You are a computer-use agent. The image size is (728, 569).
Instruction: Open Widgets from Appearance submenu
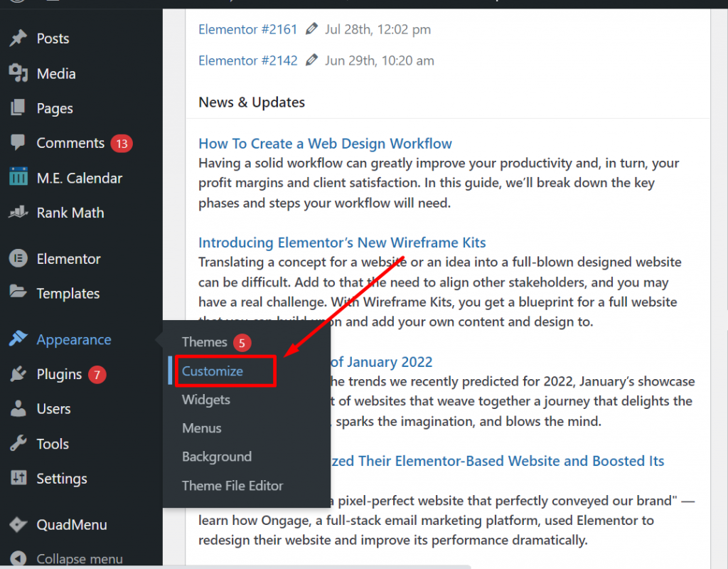pyautogui.click(x=205, y=400)
